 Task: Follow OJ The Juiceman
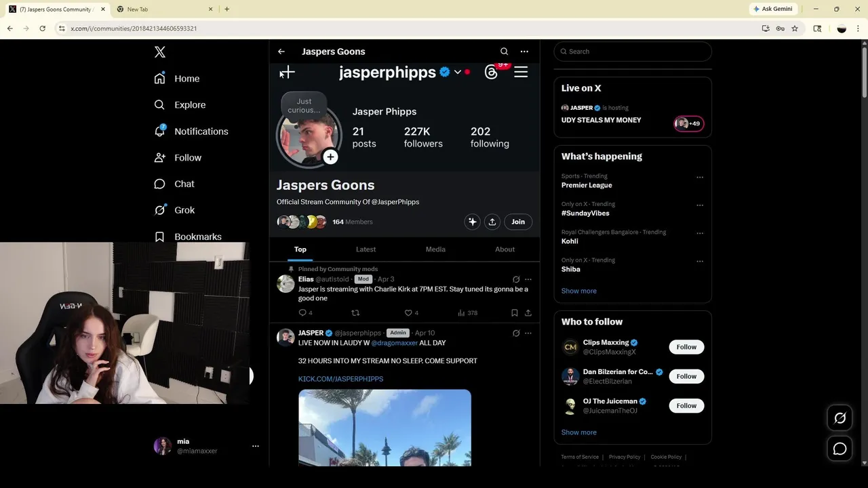point(686,405)
